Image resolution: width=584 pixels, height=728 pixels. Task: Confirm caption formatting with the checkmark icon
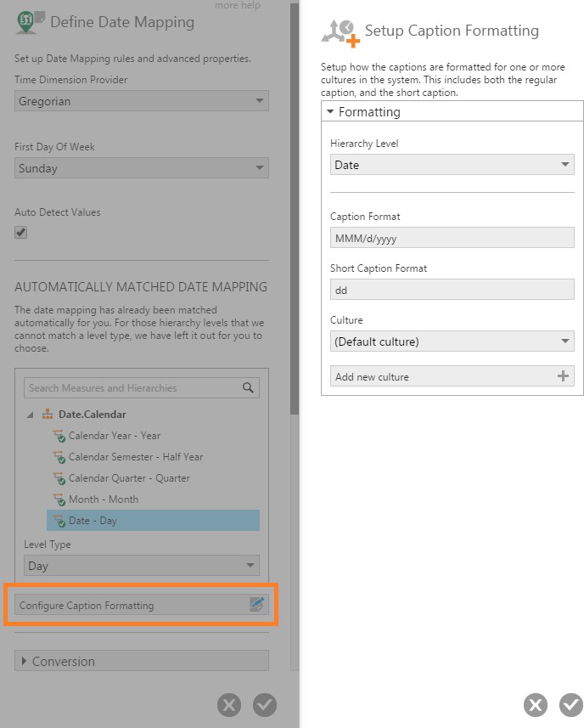coord(570,705)
